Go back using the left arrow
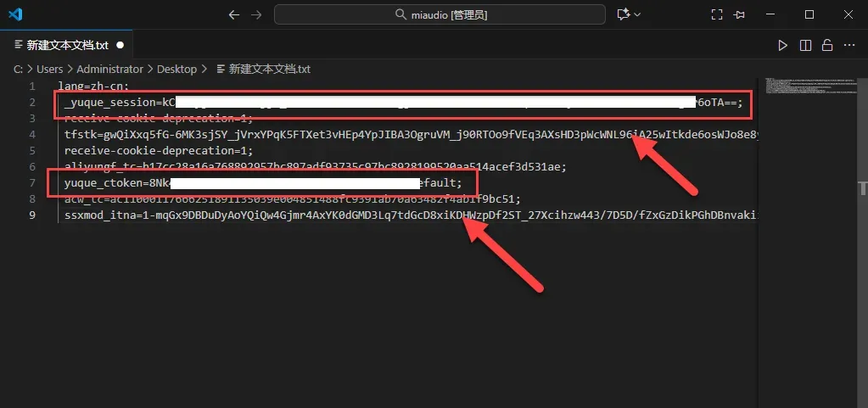 click(234, 14)
